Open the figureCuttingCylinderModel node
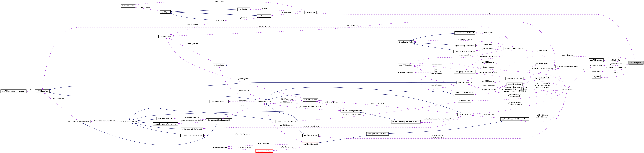This screenshot has height=153, width=644. pos(465,51)
